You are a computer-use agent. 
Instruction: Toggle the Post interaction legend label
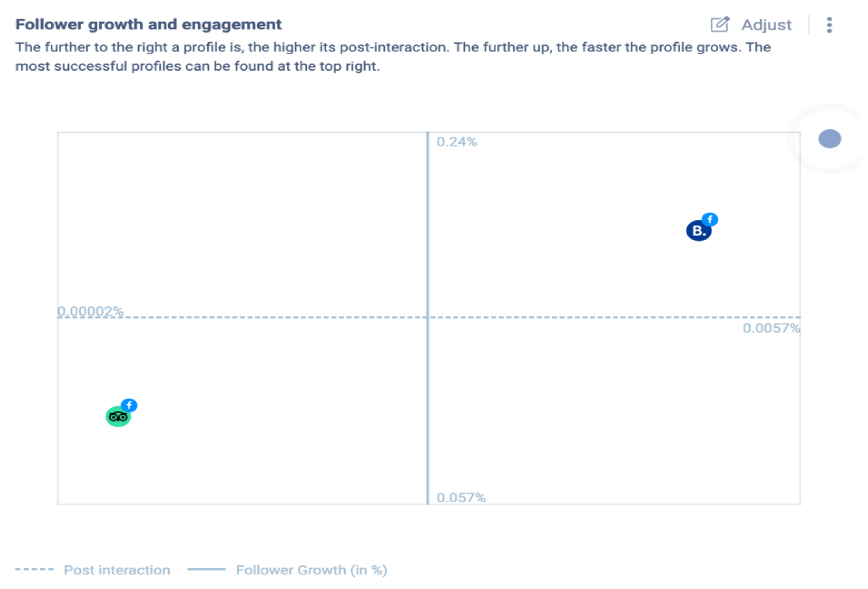[117, 570]
